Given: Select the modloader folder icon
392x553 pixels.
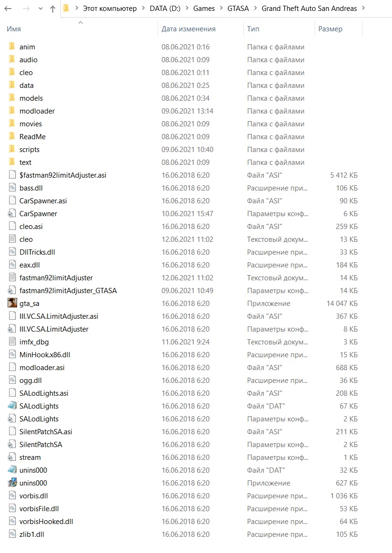Looking at the screenshot, I should pyautogui.click(x=12, y=111).
